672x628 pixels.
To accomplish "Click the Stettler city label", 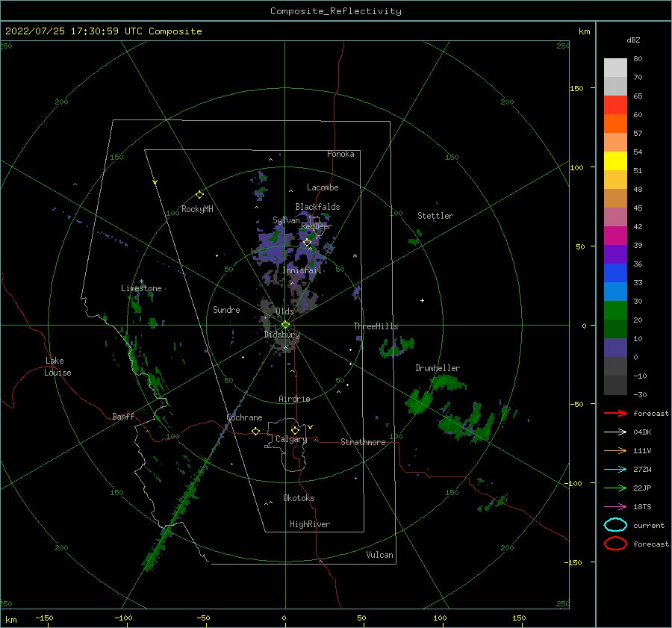I will [435, 216].
